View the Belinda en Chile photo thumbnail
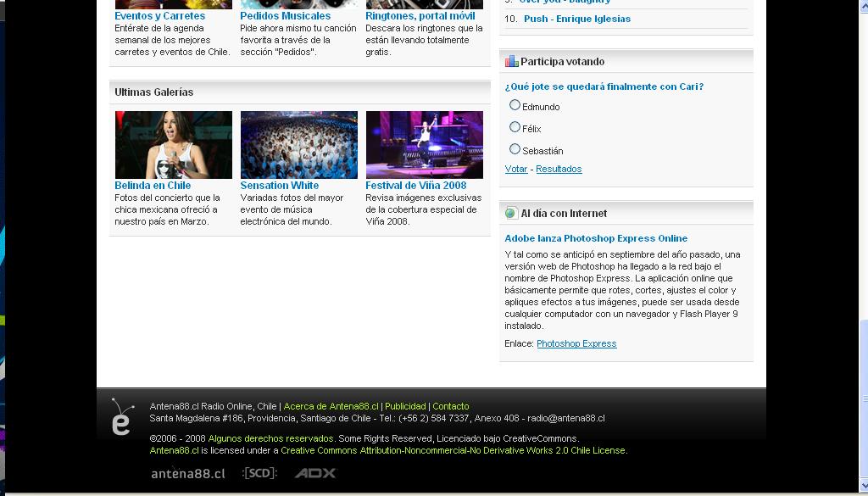868x496 pixels. pyautogui.click(x=174, y=145)
